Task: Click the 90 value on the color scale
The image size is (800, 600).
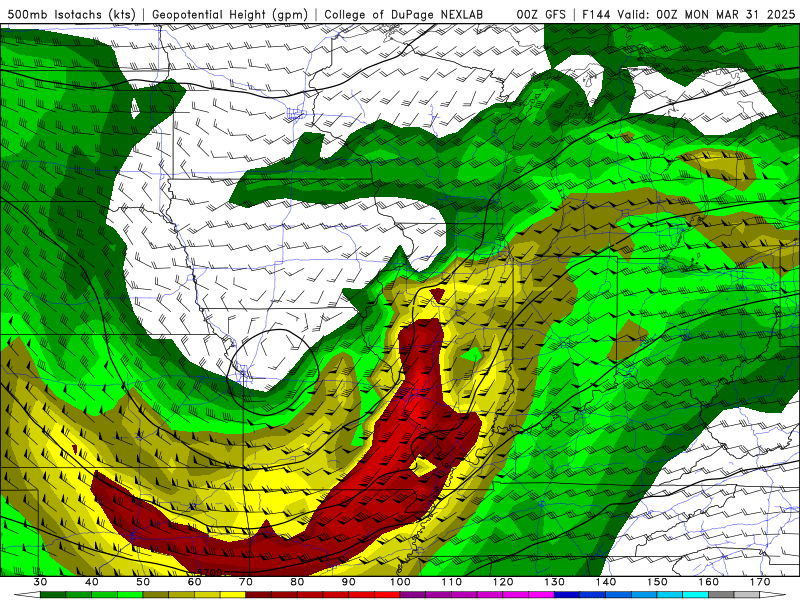Action: [349, 582]
